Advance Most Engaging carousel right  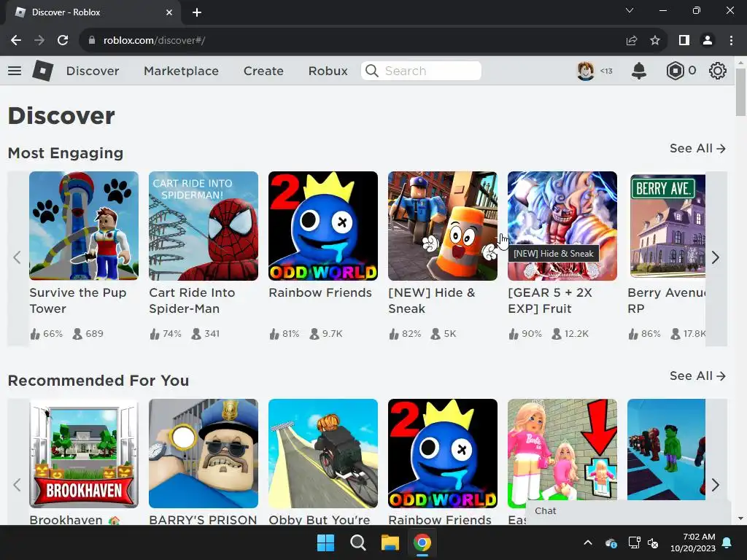(716, 258)
